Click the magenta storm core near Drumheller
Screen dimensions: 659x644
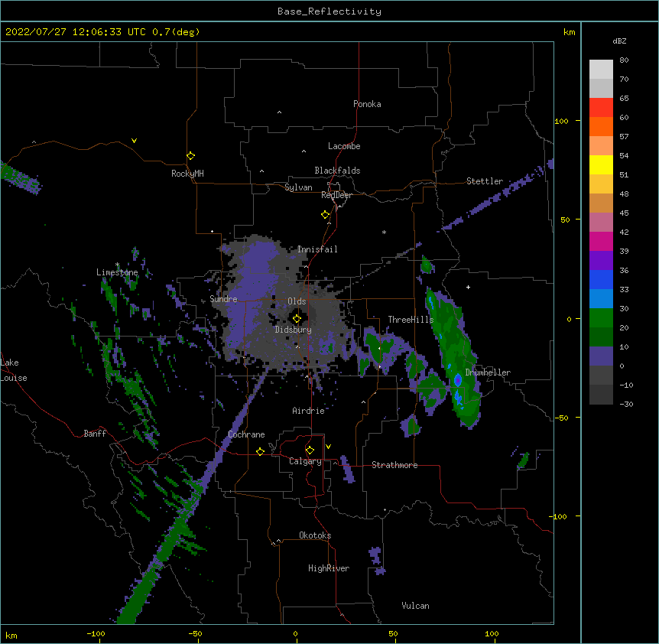tap(458, 380)
